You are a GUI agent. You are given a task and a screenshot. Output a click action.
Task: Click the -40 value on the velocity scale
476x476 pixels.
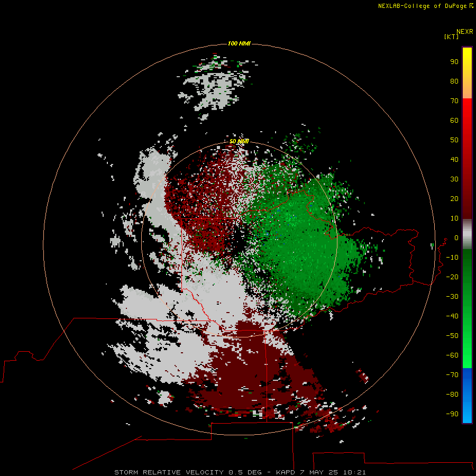coord(452,316)
